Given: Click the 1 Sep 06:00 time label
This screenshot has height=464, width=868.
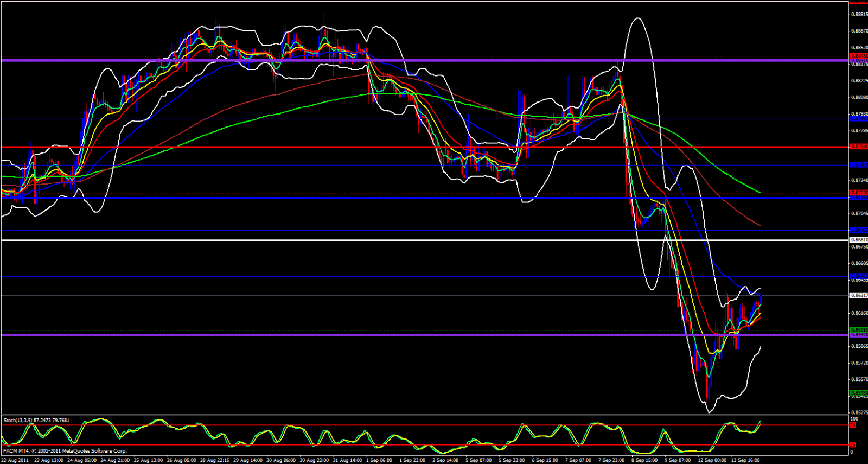Looking at the screenshot, I should [380, 460].
